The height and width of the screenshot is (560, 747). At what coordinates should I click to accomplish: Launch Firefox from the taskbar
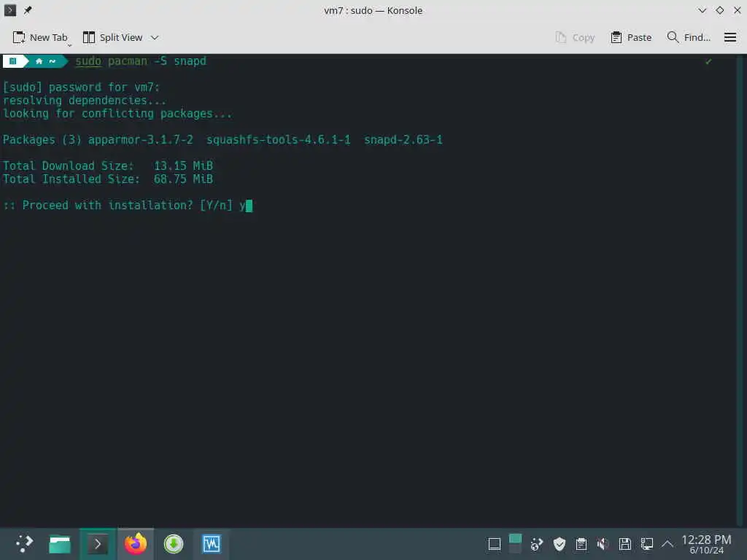point(136,544)
